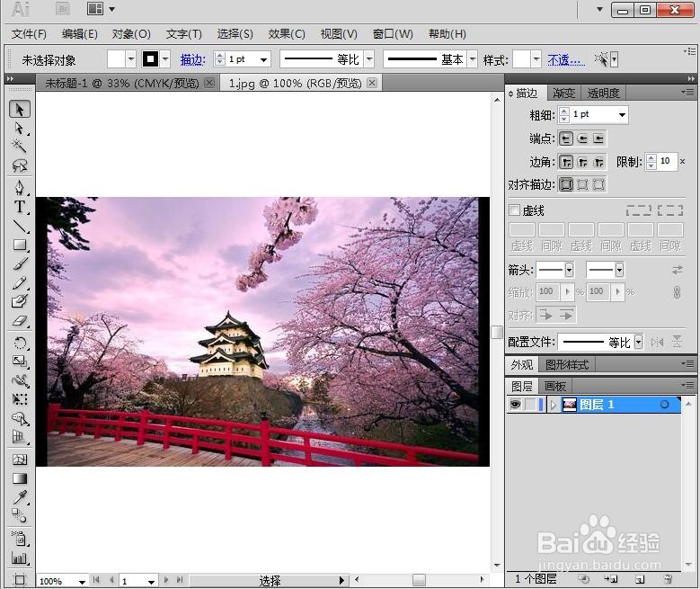This screenshot has height=589, width=700.
Task: Expand 图层 1 disclosure triangle
Action: click(554, 405)
